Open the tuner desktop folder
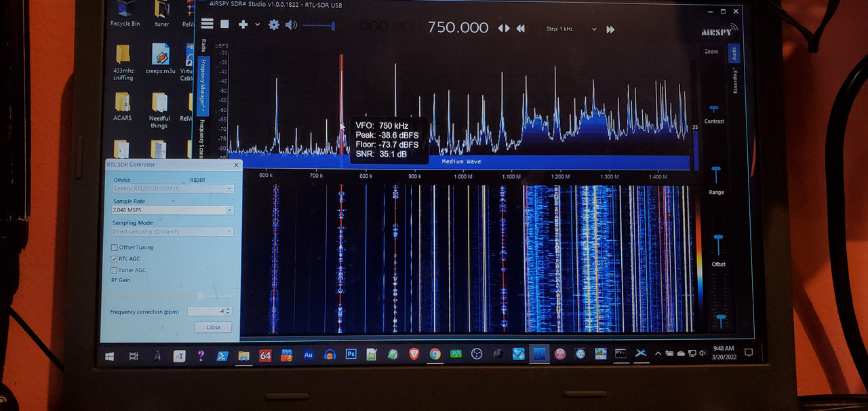This screenshot has width=868, height=411. [x=161, y=14]
